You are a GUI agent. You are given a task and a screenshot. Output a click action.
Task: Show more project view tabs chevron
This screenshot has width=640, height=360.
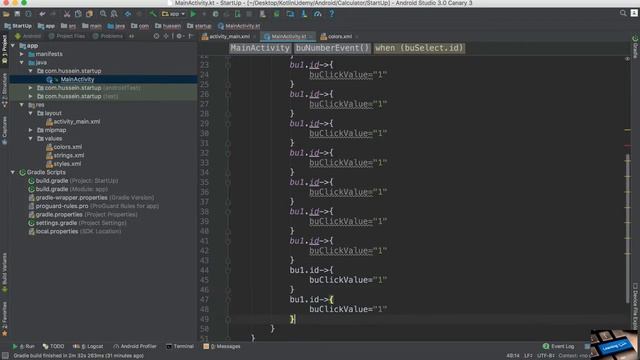(x=131, y=36)
